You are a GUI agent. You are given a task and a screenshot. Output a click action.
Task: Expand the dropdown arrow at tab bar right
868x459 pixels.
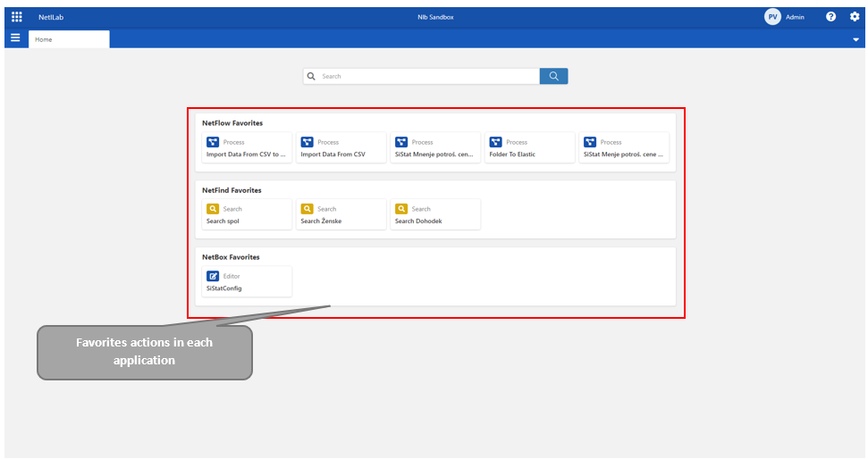coord(855,39)
